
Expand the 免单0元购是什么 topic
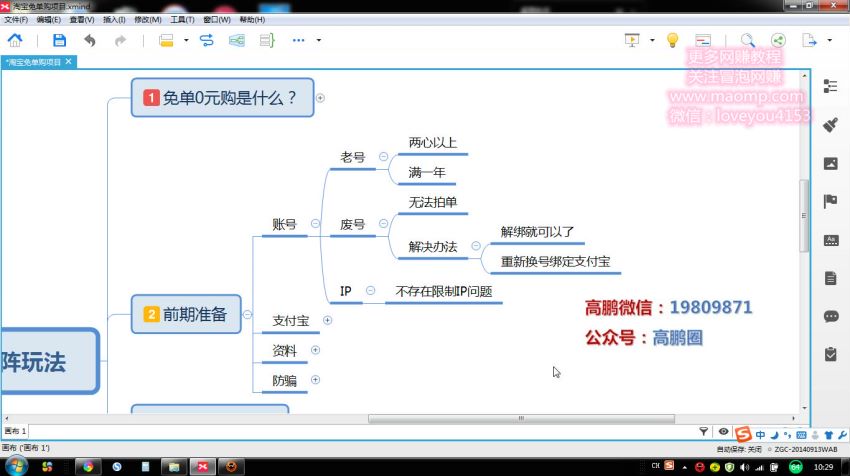coord(320,98)
